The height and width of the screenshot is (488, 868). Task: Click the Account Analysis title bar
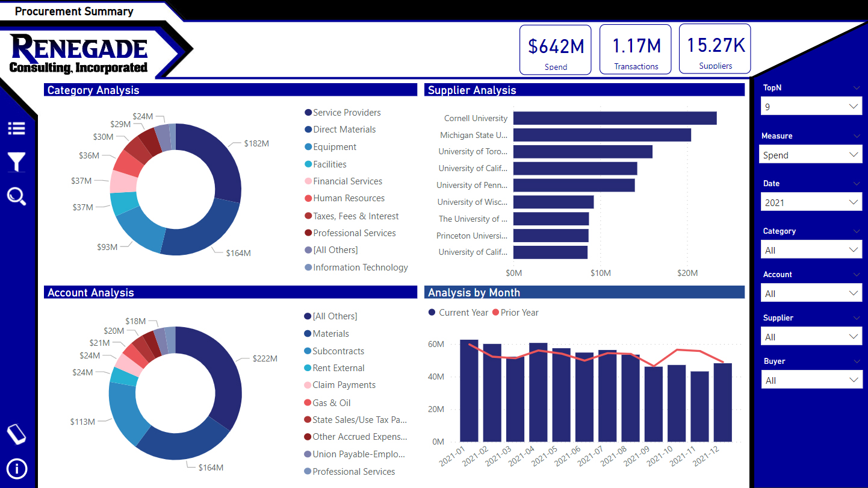231,293
